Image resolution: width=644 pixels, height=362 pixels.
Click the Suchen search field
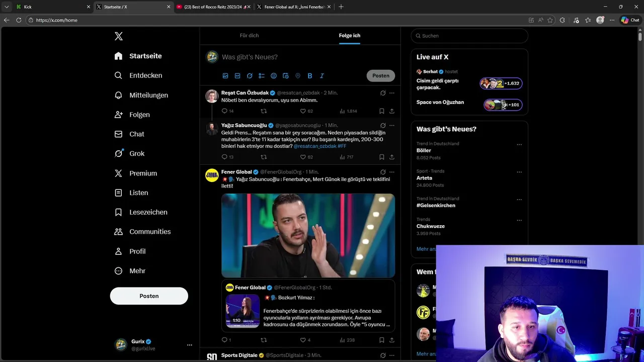click(x=469, y=36)
